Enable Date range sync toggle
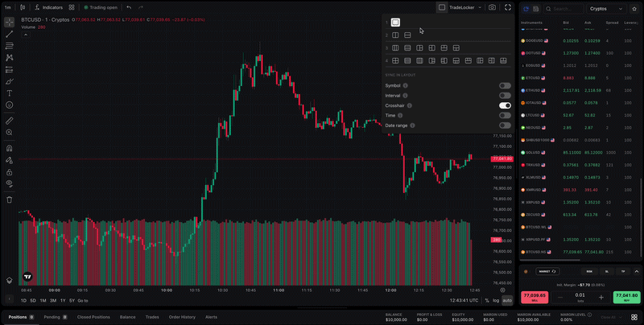The height and width of the screenshot is (325, 644). 505,125
